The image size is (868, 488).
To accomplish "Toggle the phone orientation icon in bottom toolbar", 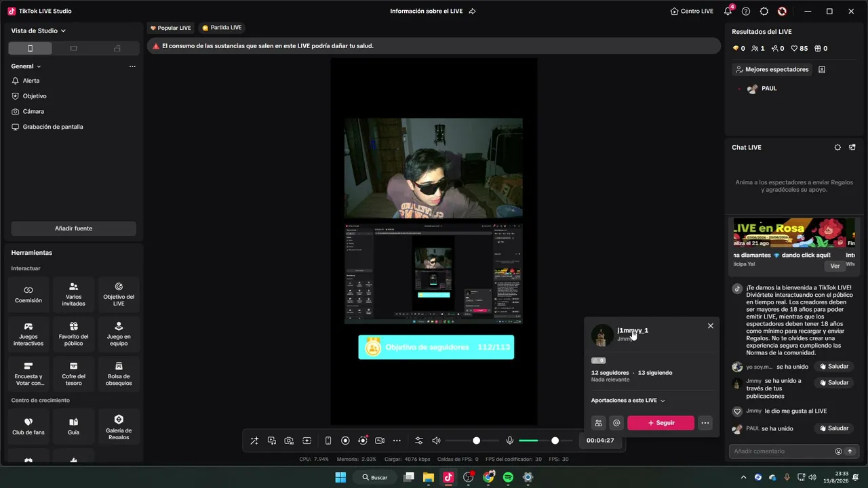I will pos(328,441).
